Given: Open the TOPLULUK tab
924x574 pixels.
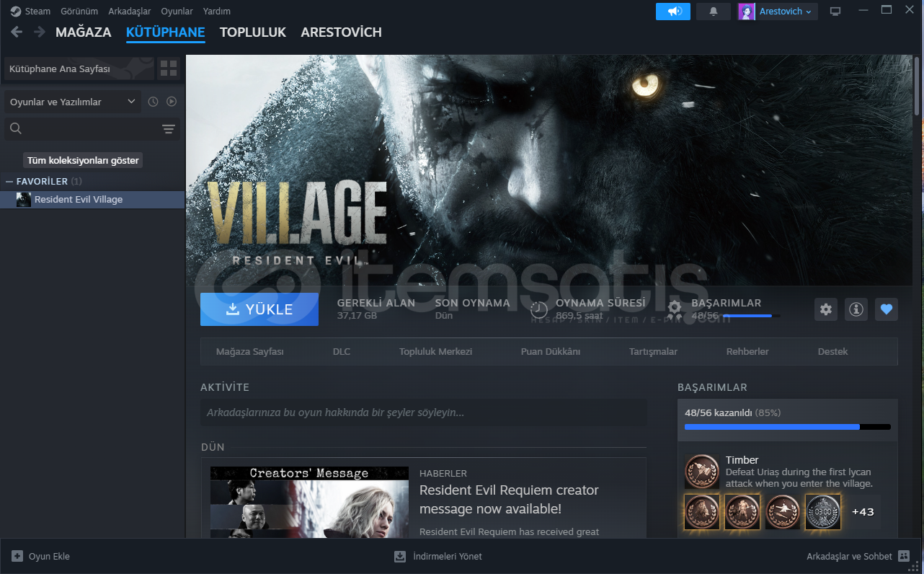Looking at the screenshot, I should coord(253,32).
